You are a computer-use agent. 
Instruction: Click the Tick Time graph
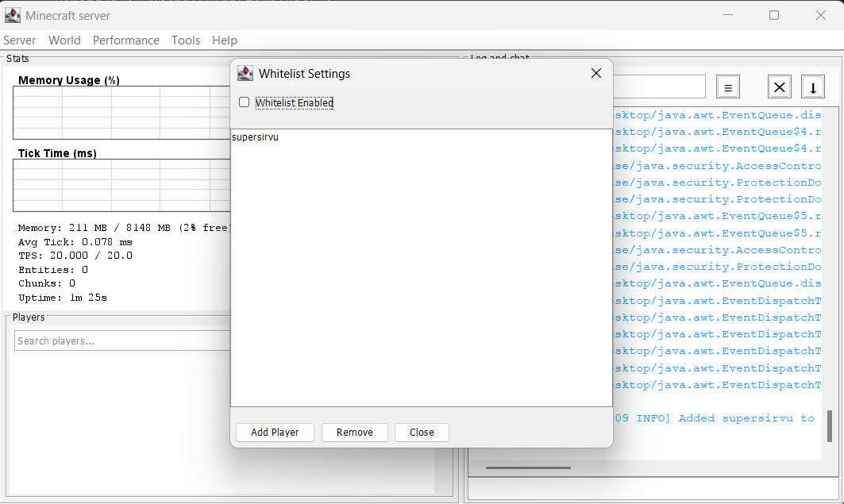121,185
